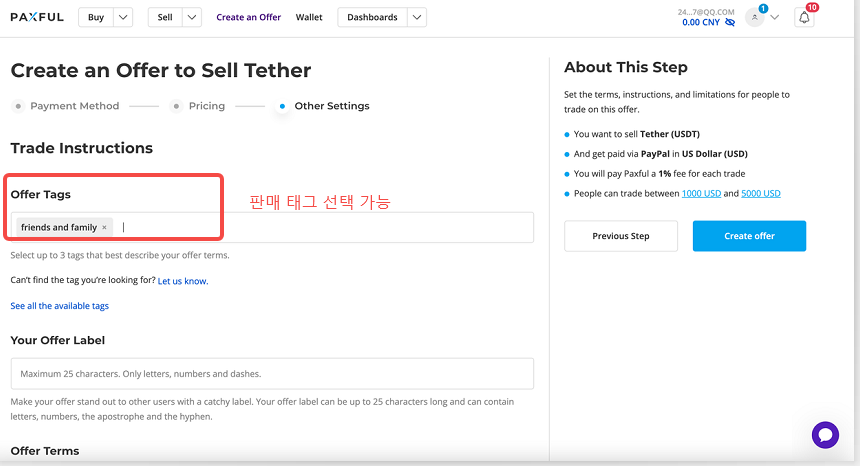Follow the Let us know link
The height and width of the screenshot is (466, 860).
183,281
